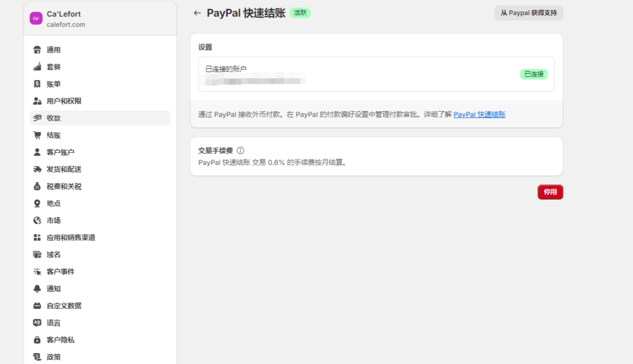
Task: Click the 用户和权限 people icon
Action: click(x=37, y=101)
